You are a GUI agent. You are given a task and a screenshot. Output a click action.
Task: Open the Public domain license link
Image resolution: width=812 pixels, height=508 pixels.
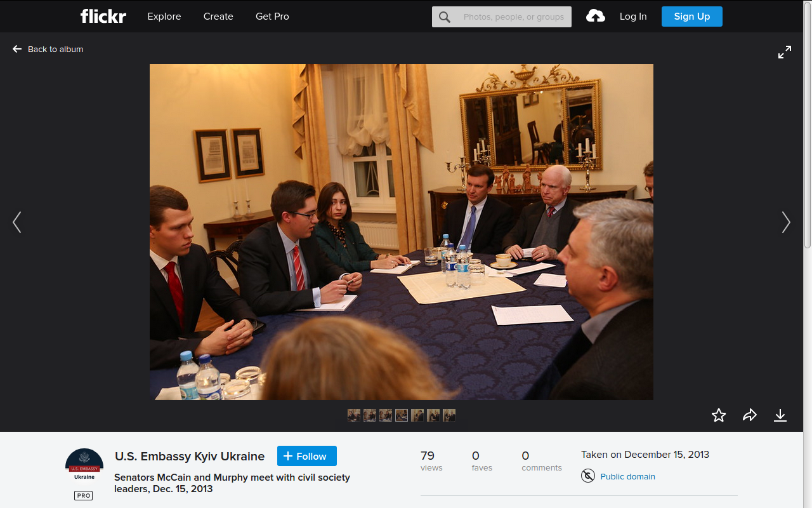(627, 476)
